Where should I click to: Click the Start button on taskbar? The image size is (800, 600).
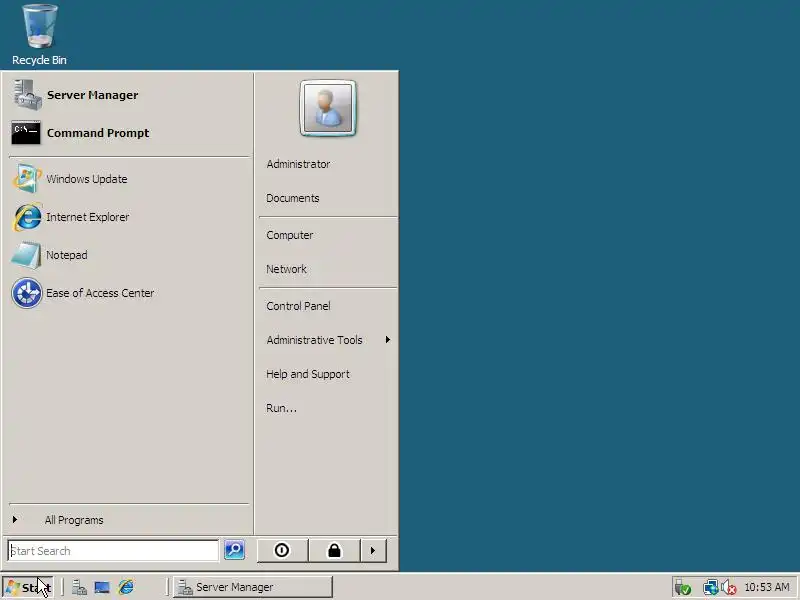28,587
